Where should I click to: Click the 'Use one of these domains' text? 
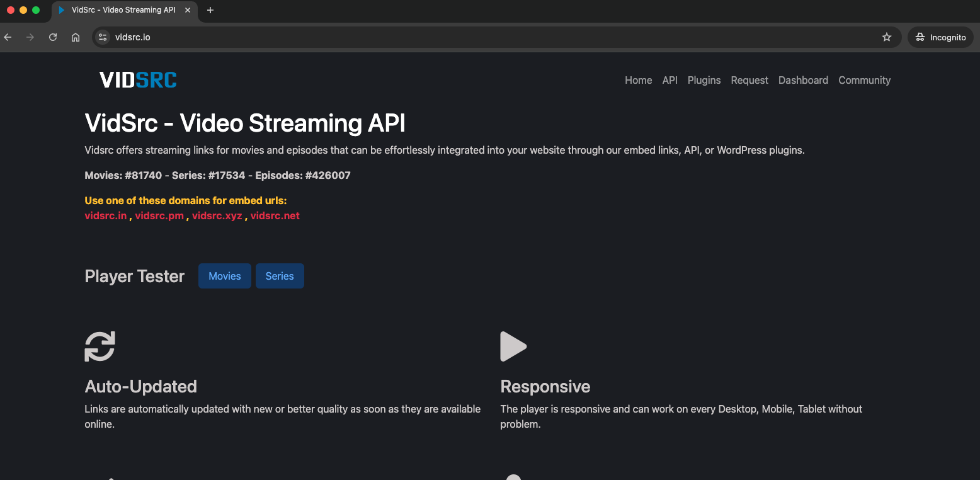tap(186, 200)
